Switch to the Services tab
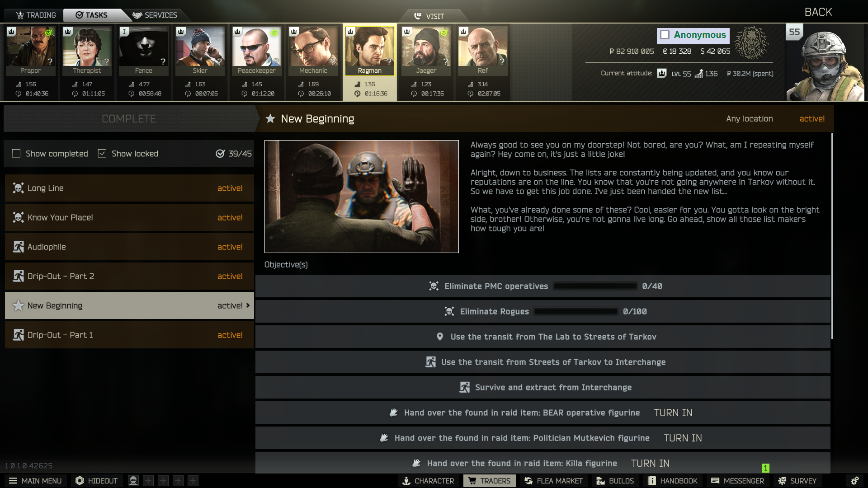868x488 pixels. click(x=155, y=15)
